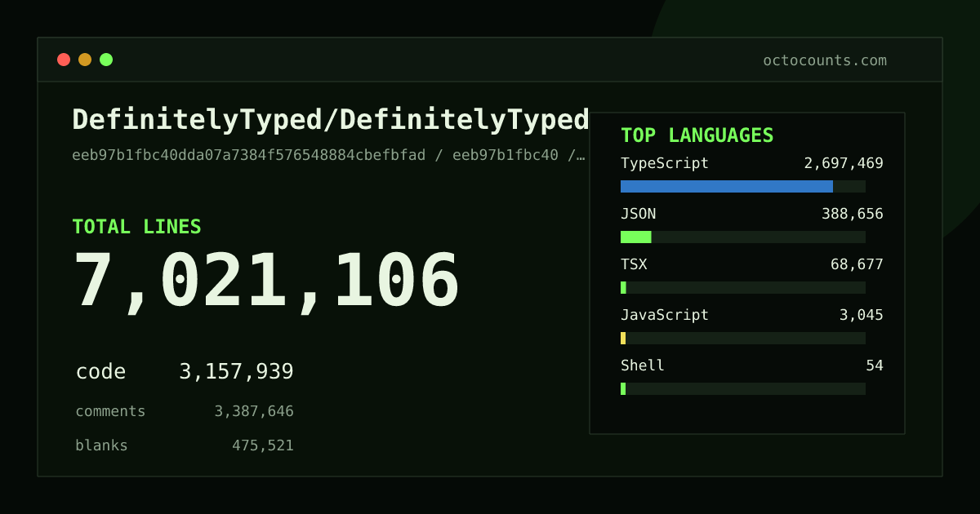Select the blanks count 475,521
Viewport: 980px width, 514px height.
click(263, 445)
